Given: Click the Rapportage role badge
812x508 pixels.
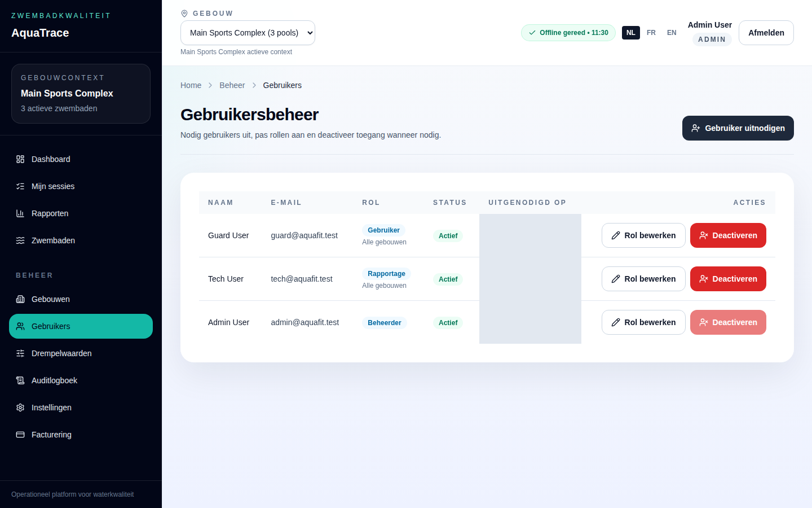Looking at the screenshot, I should pyautogui.click(x=386, y=274).
